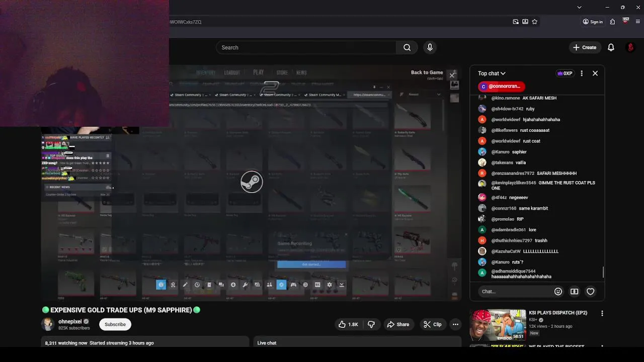
Task: Click the video title EXPENSIVE GOLD TRADE UPS
Action: [x=121, y=310]
